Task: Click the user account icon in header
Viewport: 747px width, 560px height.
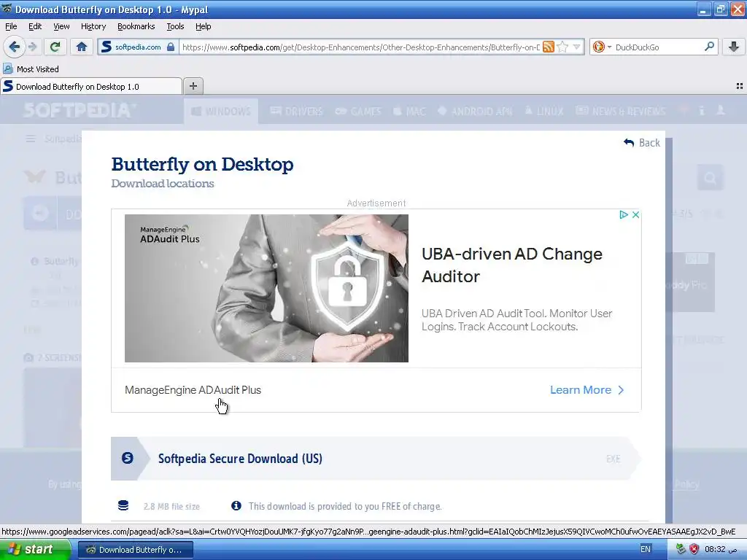Action: [x=721, y=111]
